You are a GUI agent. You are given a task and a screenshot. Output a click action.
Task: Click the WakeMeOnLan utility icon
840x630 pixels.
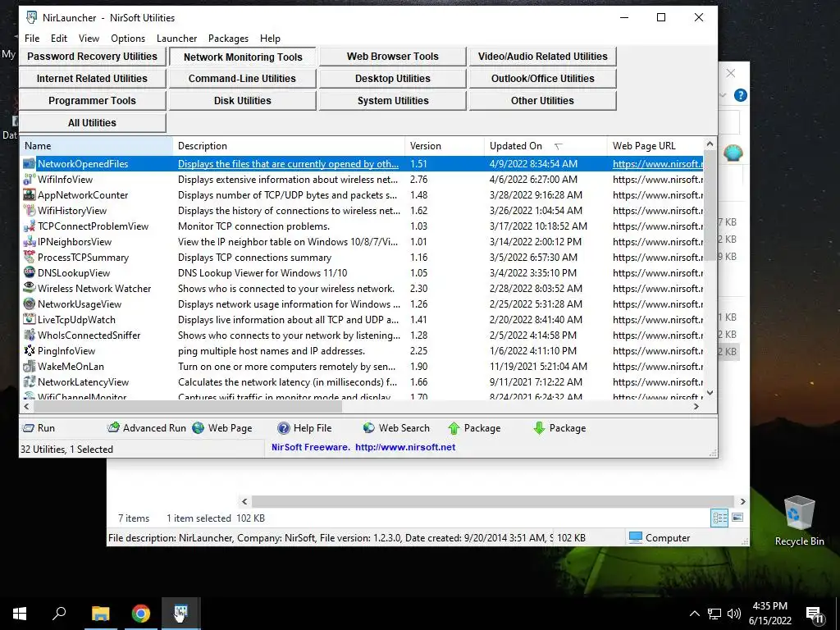click(x=29, y=367)
